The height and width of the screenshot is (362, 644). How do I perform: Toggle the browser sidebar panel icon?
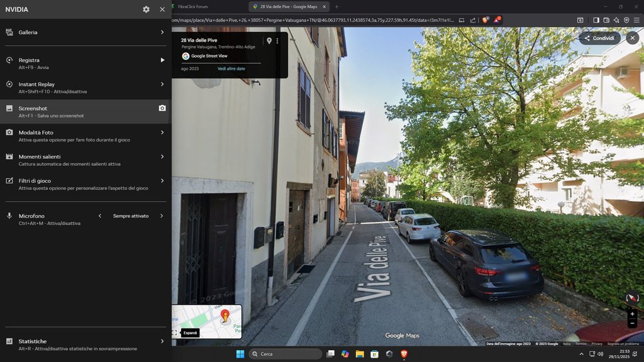(596, 20)
